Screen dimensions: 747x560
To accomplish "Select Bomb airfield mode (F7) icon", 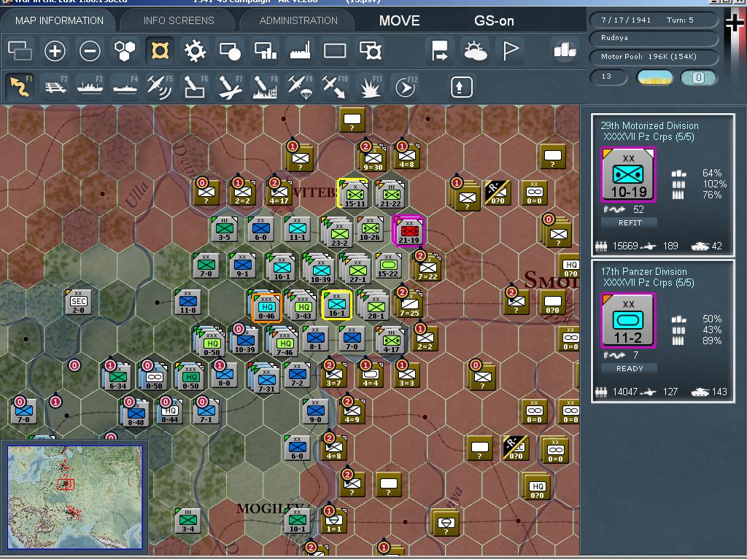I will tap(230, 87).
